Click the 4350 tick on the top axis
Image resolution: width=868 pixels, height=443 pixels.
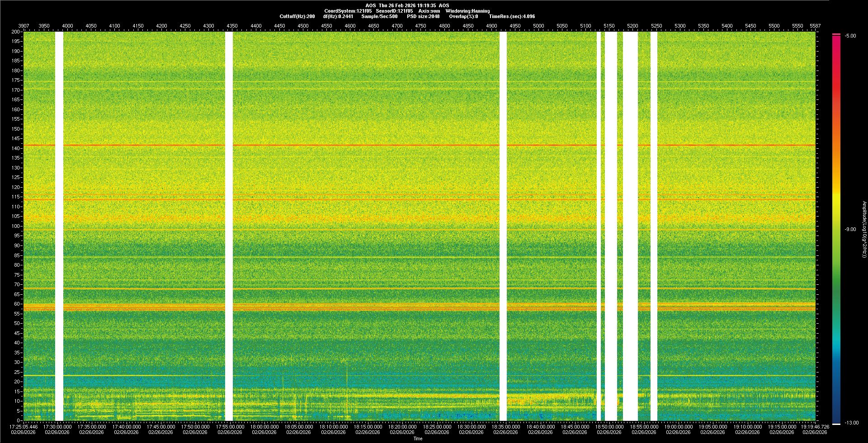click(232, 26)
